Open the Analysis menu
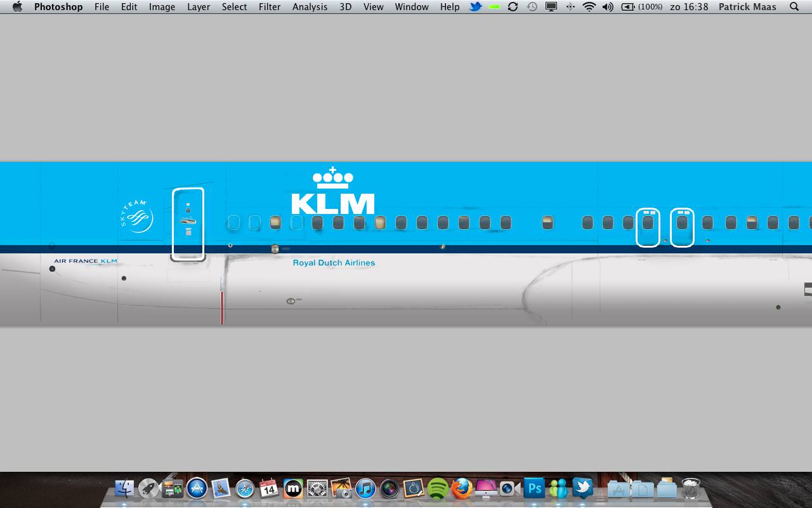The image size is (812, 508). coord(310,7)
